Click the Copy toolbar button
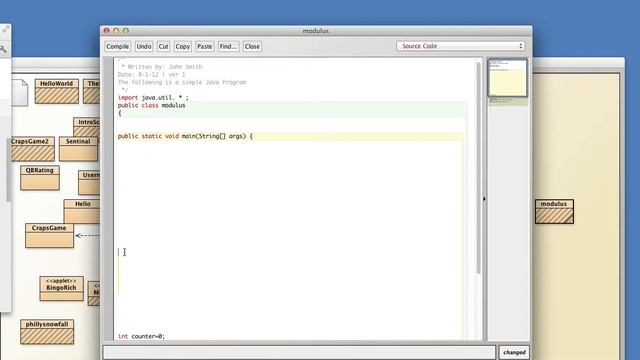 (182, 47)
